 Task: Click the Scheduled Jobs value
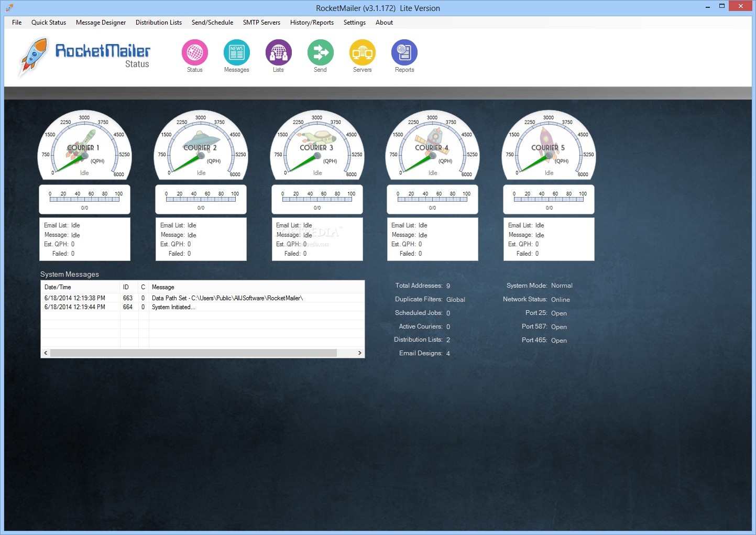[448, 313]
